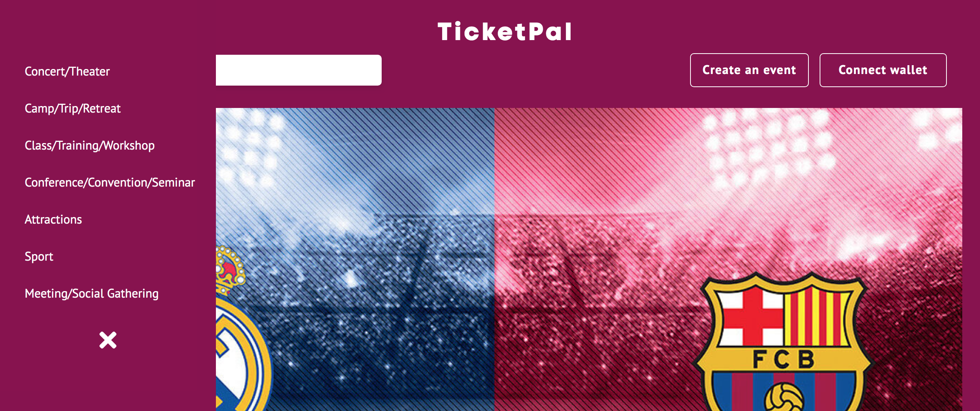The image size is (980, 411).
Task: Click the blue stadium half of the banner
Action: click(355, 259)
